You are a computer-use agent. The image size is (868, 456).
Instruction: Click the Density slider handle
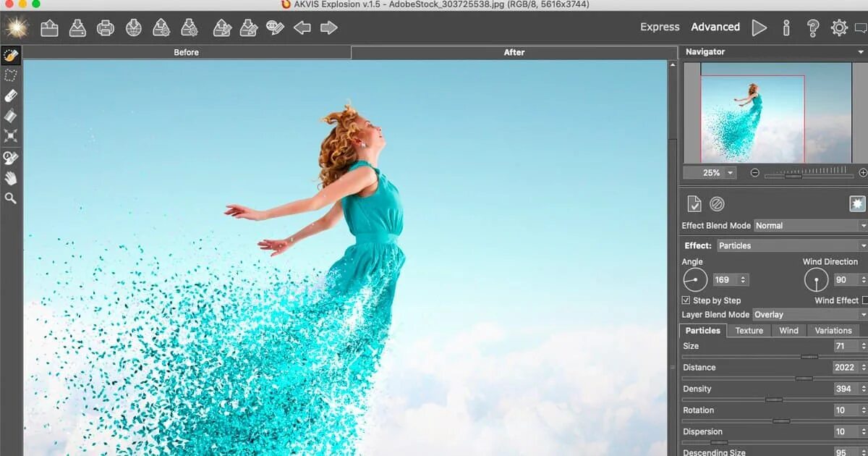(774, 400)
